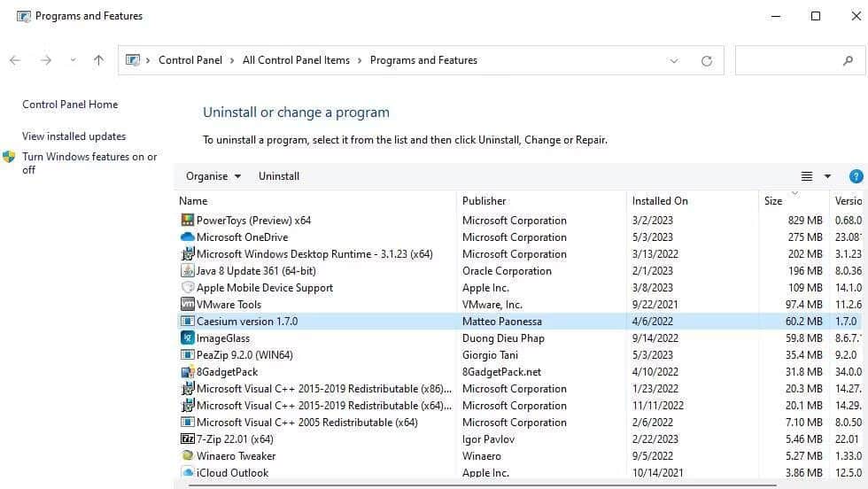
Task: Open View installed updates link
Action: [74, 136]
